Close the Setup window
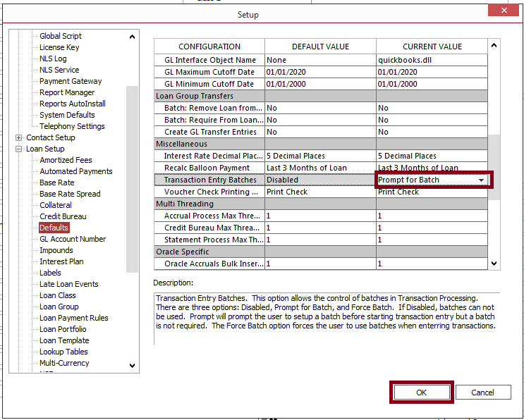Image resolution: width=524 pixels, height=420 pixels. (x=504, y=11)
